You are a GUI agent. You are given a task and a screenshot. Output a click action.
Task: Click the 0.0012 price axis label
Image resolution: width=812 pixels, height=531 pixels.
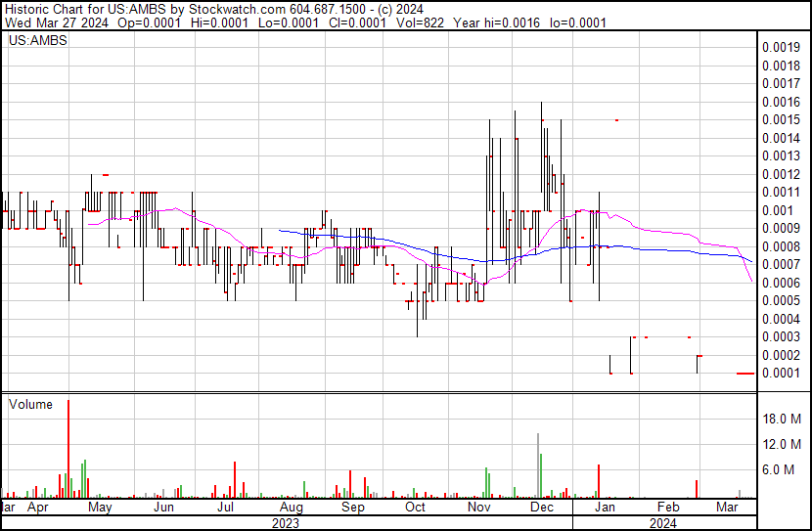pos(781,174)
